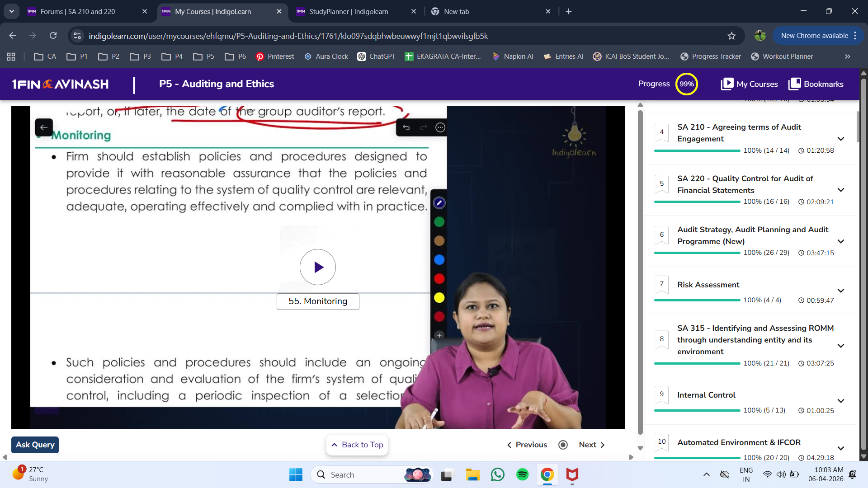This screenshot has height=488, width=868.
Task: Open My Courses from the header
Action: [749, 84]
